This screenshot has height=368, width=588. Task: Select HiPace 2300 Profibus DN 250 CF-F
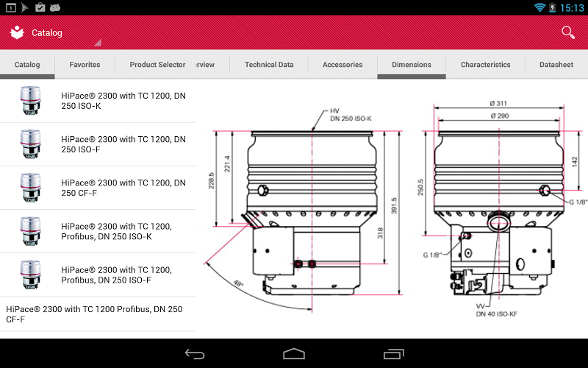tap(98, 314)
